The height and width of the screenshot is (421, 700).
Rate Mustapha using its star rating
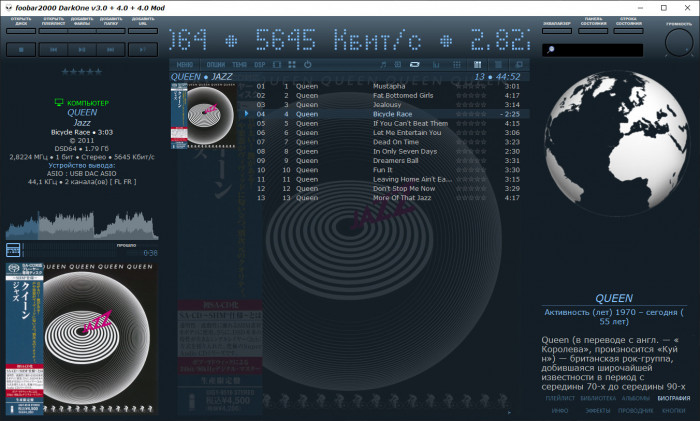pyautogui.click(x=471, y=86)
